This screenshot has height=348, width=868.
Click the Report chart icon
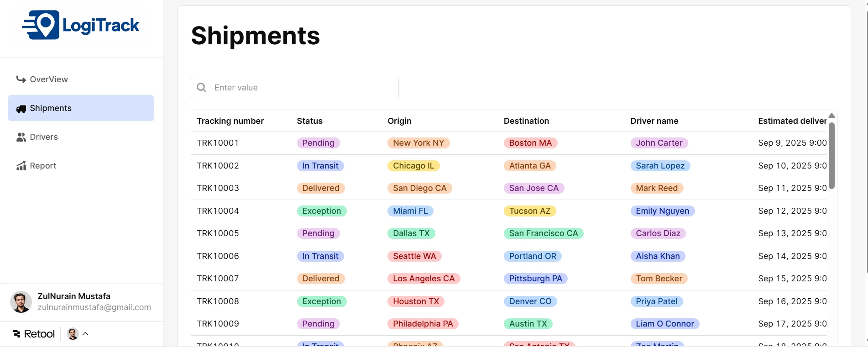[21, 166]
